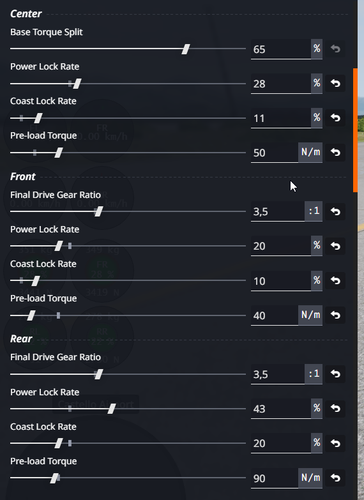Click the Center Pre-load Torque input showing 50
The image size is (364, 500).
pos(274,153)
